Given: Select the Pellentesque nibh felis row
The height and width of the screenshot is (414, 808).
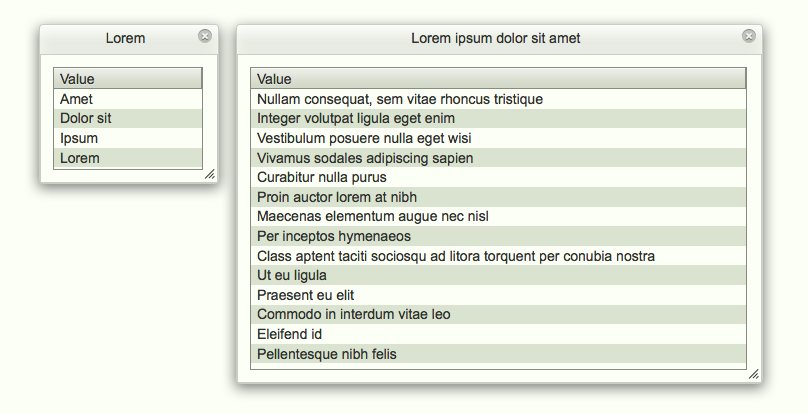Looking at the screenshot, I should click(498, 354).
